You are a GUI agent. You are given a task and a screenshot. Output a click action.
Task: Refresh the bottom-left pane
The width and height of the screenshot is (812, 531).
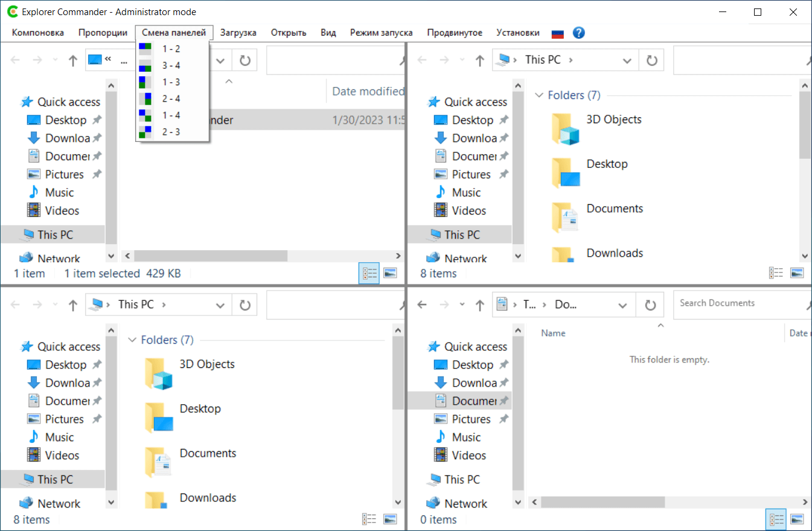(245, 305)
